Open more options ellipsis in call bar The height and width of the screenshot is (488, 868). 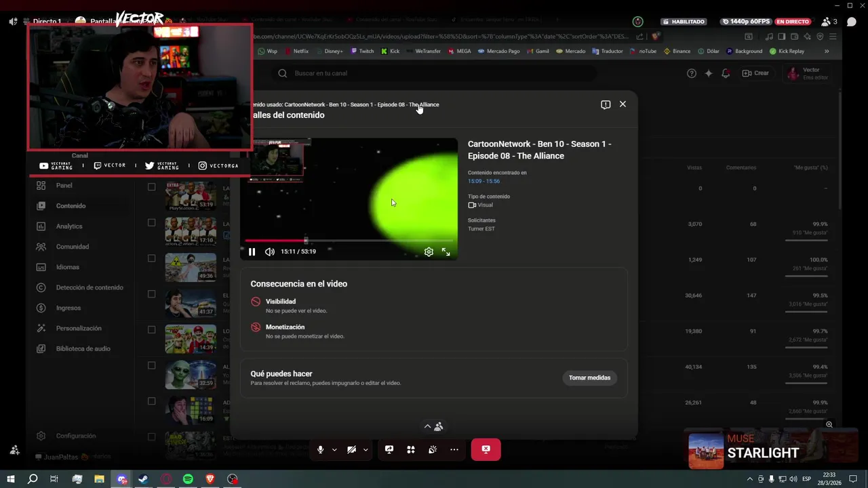point(454,449)
